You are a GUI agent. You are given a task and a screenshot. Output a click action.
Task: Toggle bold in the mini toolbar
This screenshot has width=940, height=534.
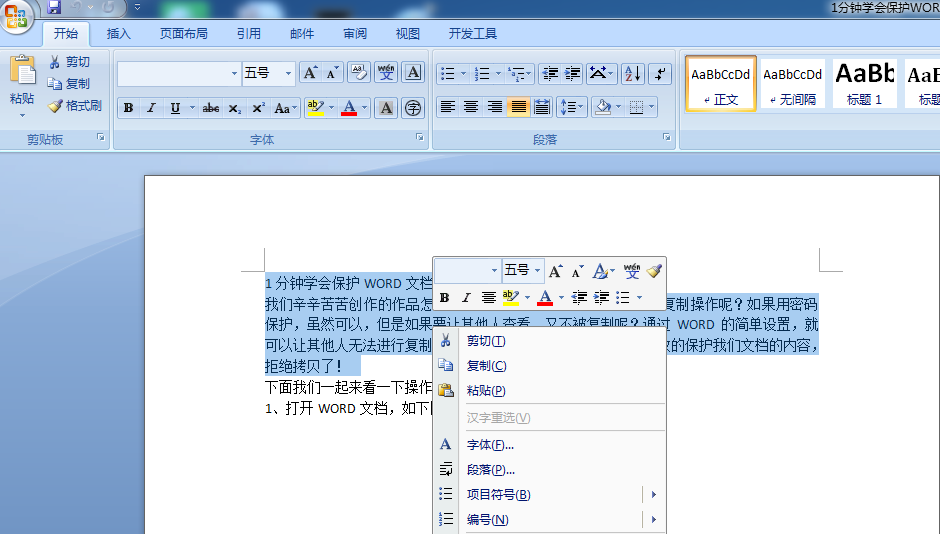[x=444, y=297]
